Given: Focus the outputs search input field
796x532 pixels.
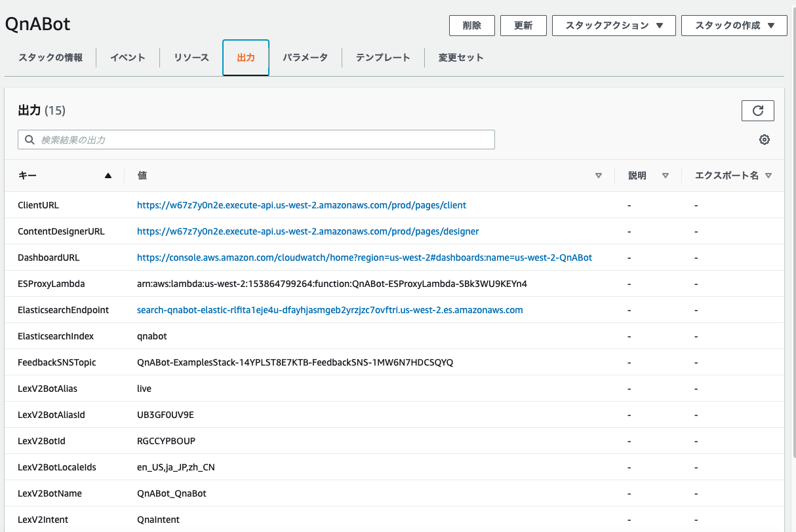Looking at the screenshot, I should (262, 140).
